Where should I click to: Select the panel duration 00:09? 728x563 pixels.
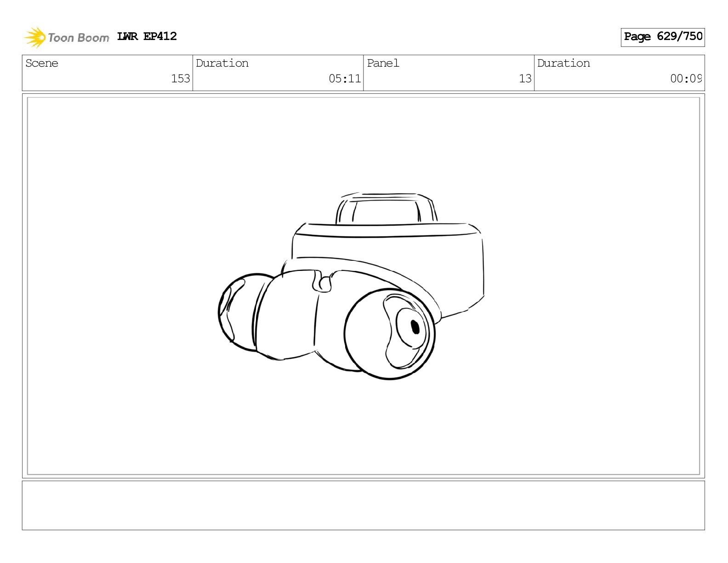click(686, 79)
